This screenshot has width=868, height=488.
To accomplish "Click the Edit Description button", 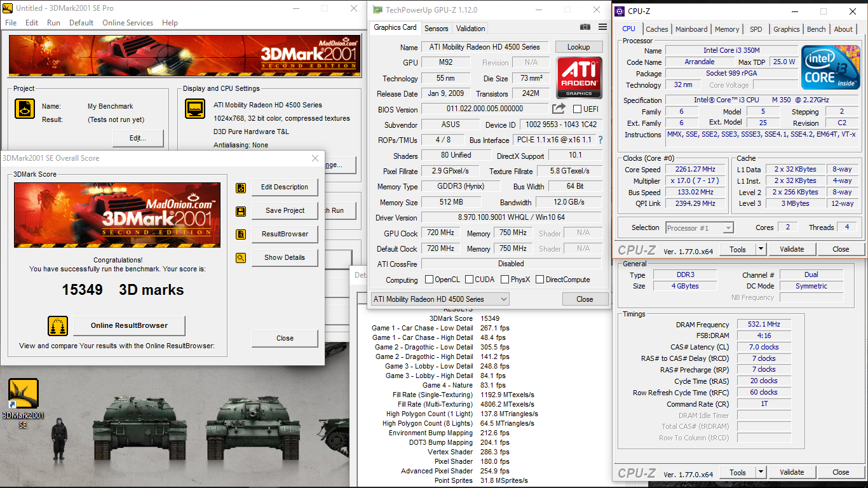I will tap(285, 187).
